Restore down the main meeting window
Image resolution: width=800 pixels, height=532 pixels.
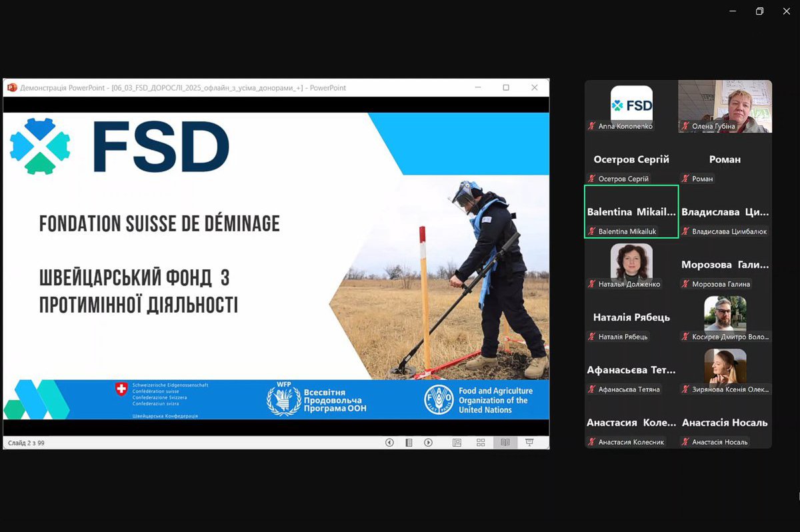759,11
